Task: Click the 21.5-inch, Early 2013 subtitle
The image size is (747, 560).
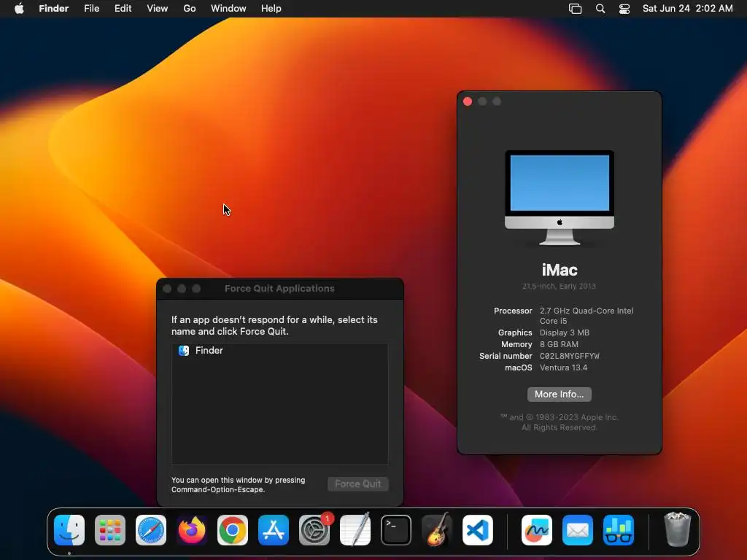Action: pos(559,286)
